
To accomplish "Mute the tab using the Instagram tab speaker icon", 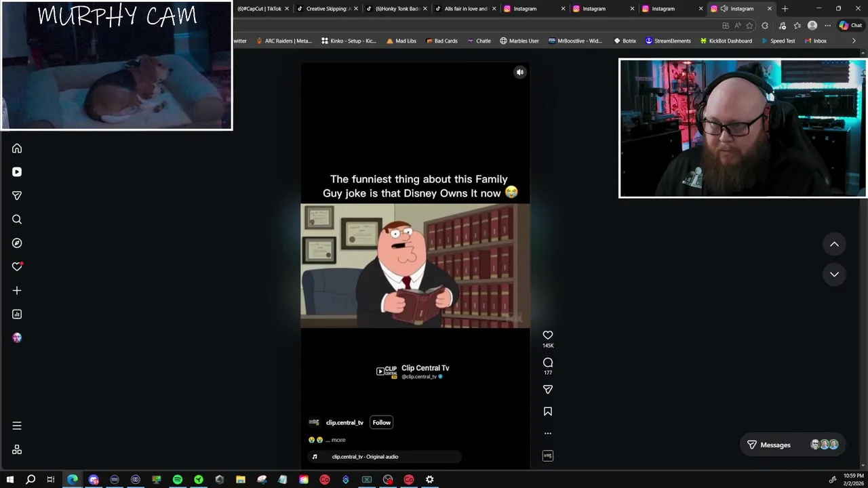I will click(724, 9).
